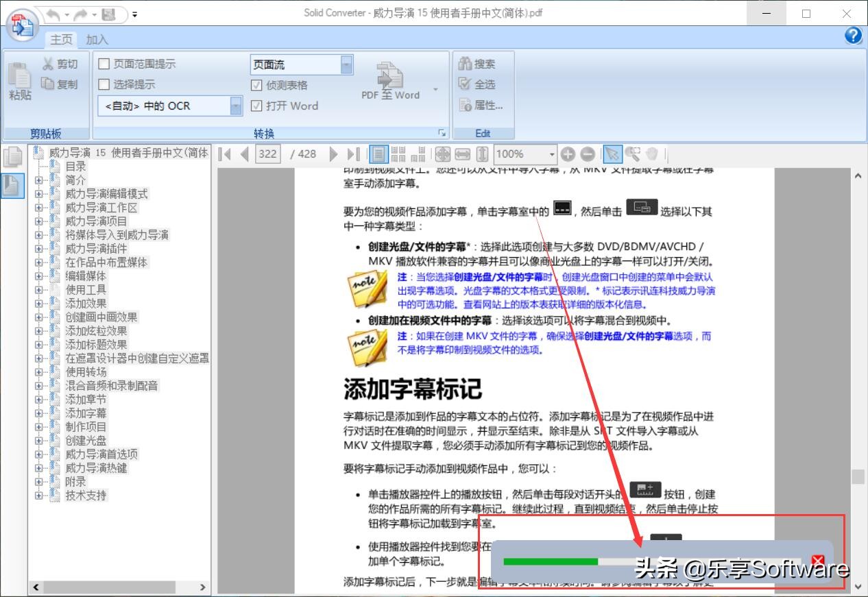Viewport: 868px width, 597px height.
Task: Show the page thumbnails sidebar panel
Action: click(12, 158)
